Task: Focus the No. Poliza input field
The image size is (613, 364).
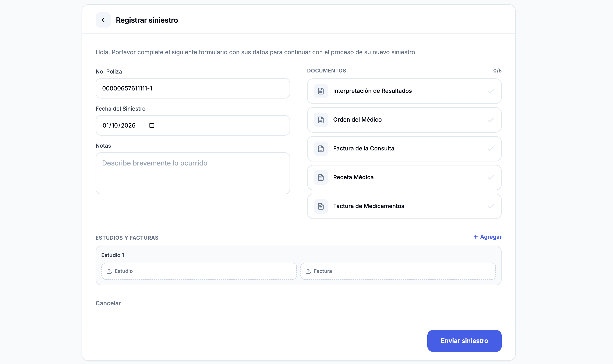Action: [x=193, y=88]
